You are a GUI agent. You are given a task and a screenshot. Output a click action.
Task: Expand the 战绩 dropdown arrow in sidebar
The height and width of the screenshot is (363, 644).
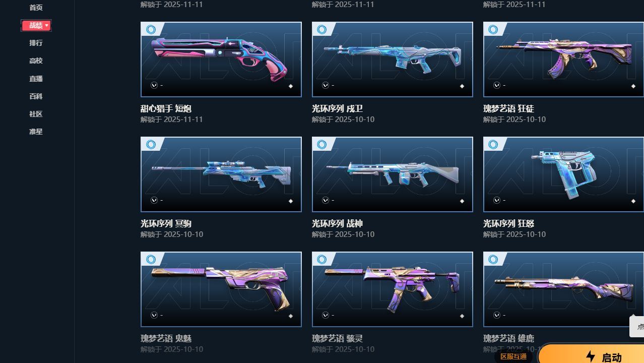pos(47,25)
